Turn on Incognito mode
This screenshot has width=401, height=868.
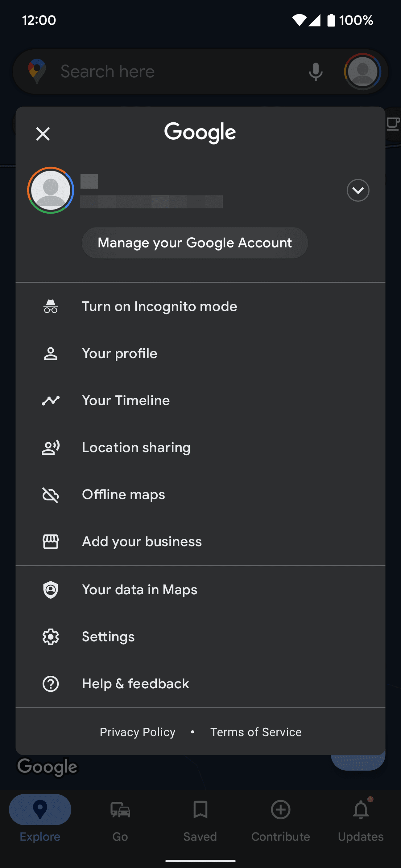[159, 306]
